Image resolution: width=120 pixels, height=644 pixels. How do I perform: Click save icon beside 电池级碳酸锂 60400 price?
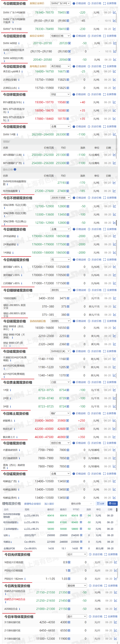click(x=81, y=522)
